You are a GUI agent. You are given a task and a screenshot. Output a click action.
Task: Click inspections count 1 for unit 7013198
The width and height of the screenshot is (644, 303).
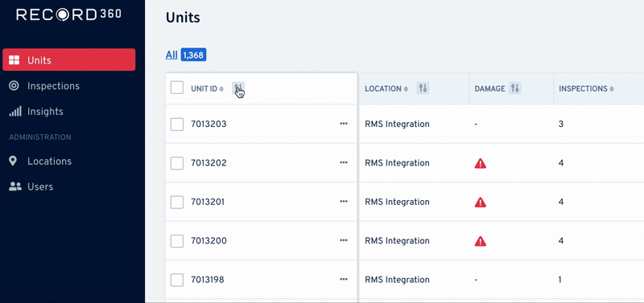click(x=560, y=280)
